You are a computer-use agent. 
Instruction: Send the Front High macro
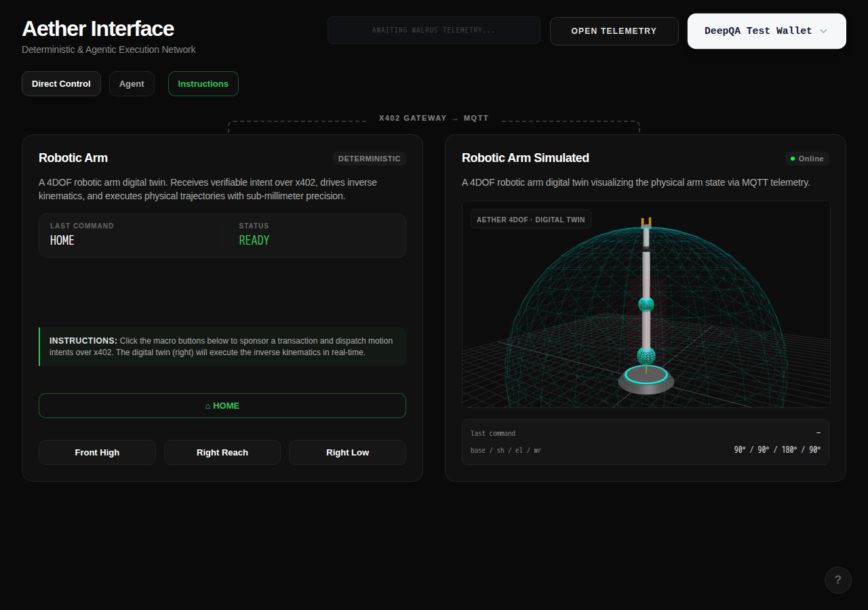coord(97,452)
